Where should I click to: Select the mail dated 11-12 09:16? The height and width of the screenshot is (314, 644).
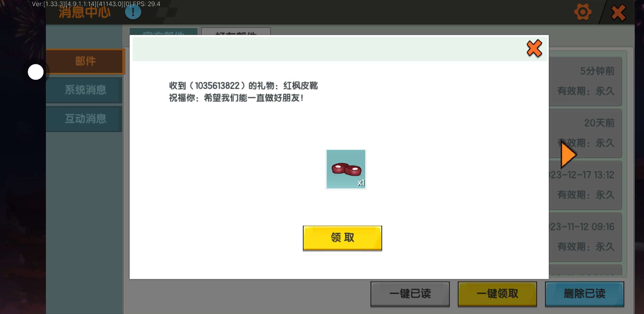pyautogui.click(x=585, y=237)
